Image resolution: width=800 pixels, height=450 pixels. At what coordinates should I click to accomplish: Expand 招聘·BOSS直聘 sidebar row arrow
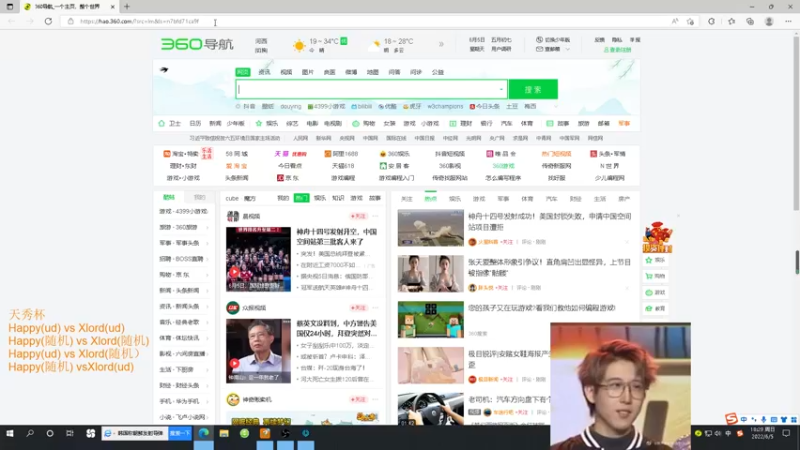207,259
